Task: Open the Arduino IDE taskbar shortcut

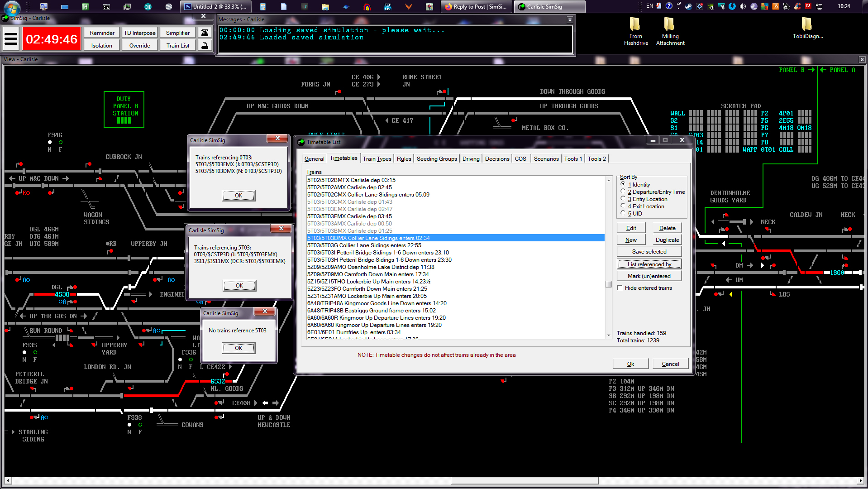Action: point(148,7)
